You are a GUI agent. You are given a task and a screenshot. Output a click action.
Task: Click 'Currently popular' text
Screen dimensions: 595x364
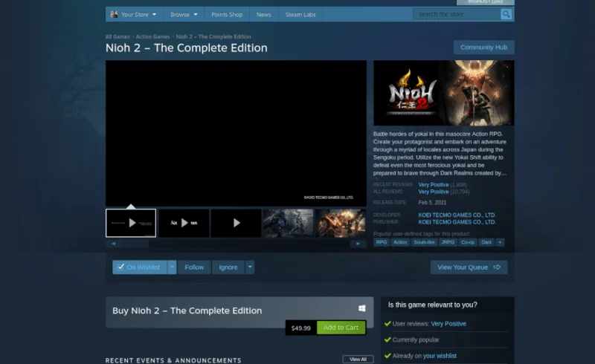(x=416, y=339)
